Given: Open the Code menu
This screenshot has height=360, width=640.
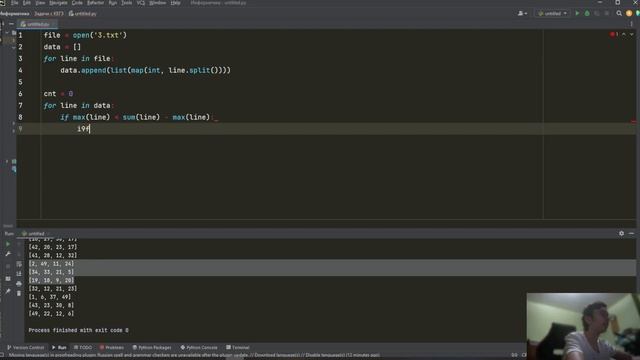Looking at the screenshot, I should point(77,3).
